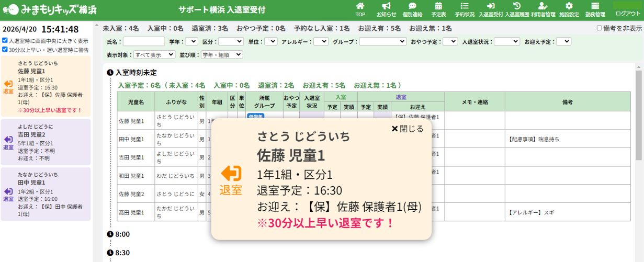Click the ログアウト button
The width and height of the screenshot is (644, 262).
627,14
